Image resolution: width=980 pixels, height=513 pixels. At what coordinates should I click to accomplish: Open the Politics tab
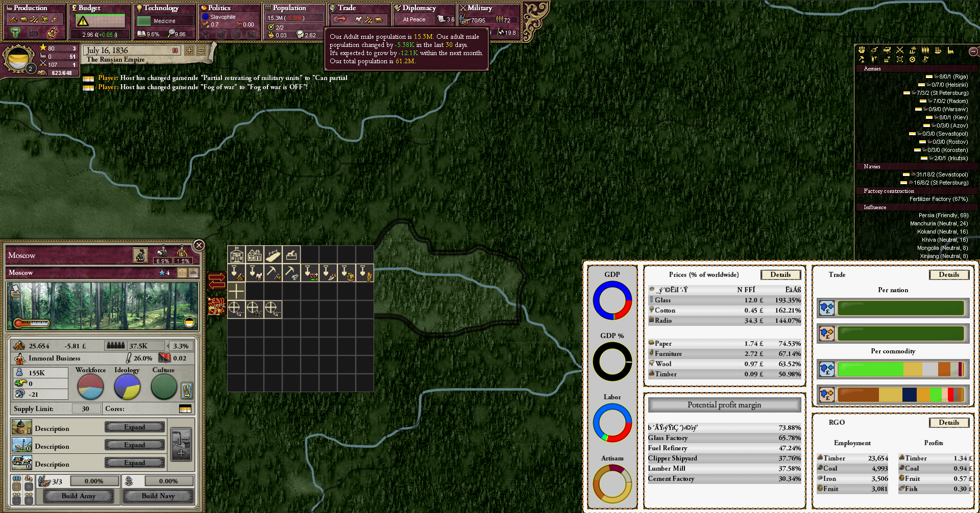pos(230,21)
